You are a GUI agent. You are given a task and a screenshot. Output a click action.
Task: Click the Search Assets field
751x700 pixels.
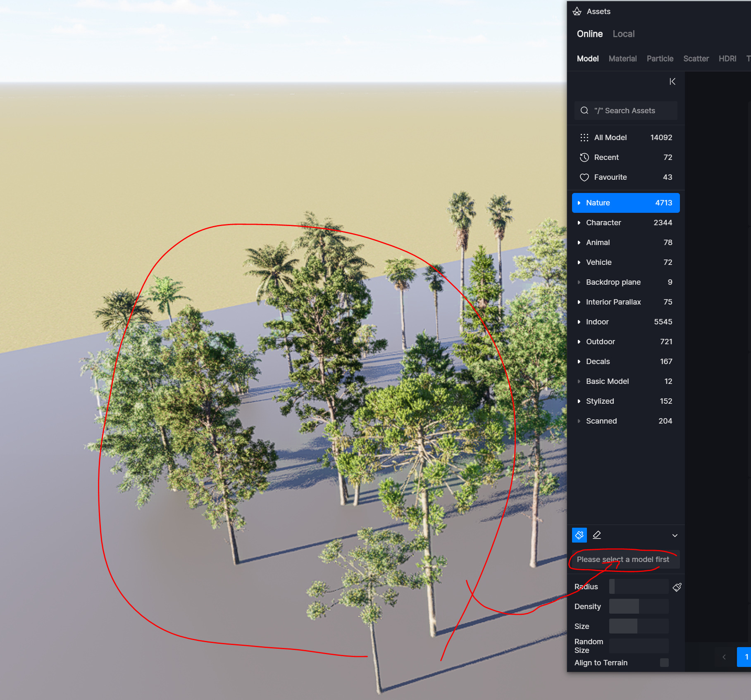[630, 111]
